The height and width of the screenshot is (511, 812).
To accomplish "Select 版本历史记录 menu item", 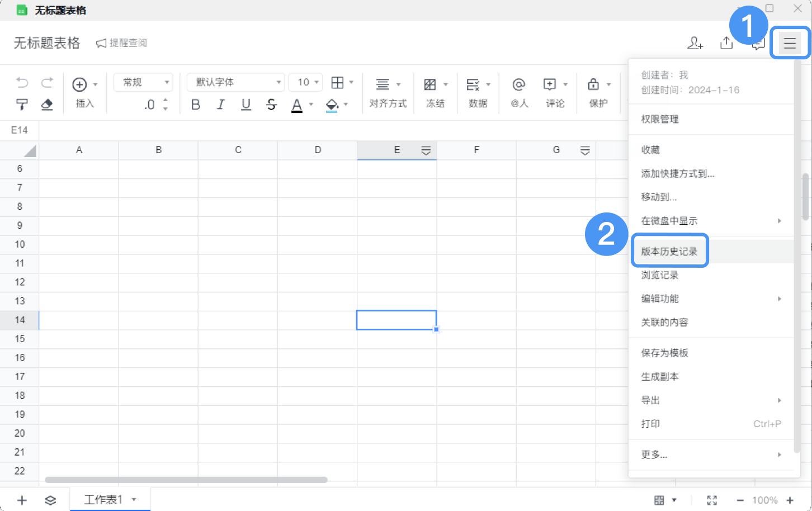I will tap(669, 252).
